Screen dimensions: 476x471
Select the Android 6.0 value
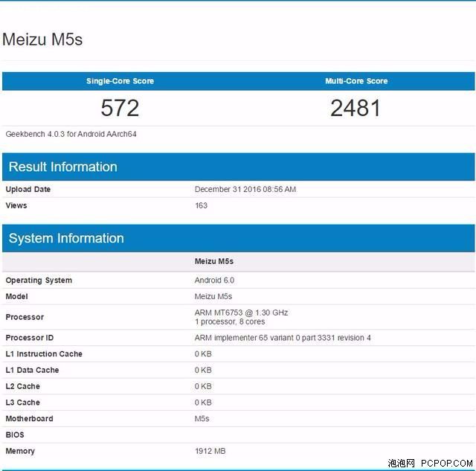click(214, 281)
